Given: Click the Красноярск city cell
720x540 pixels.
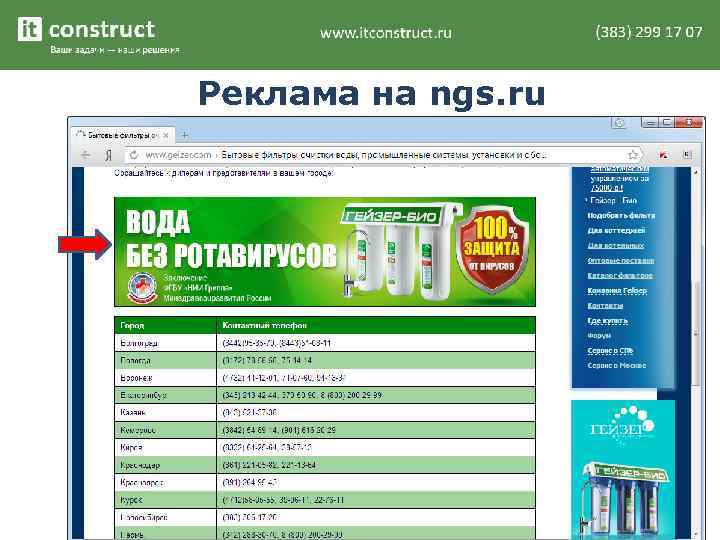Looking at the screenshot, I should click(x=165, y=483).
